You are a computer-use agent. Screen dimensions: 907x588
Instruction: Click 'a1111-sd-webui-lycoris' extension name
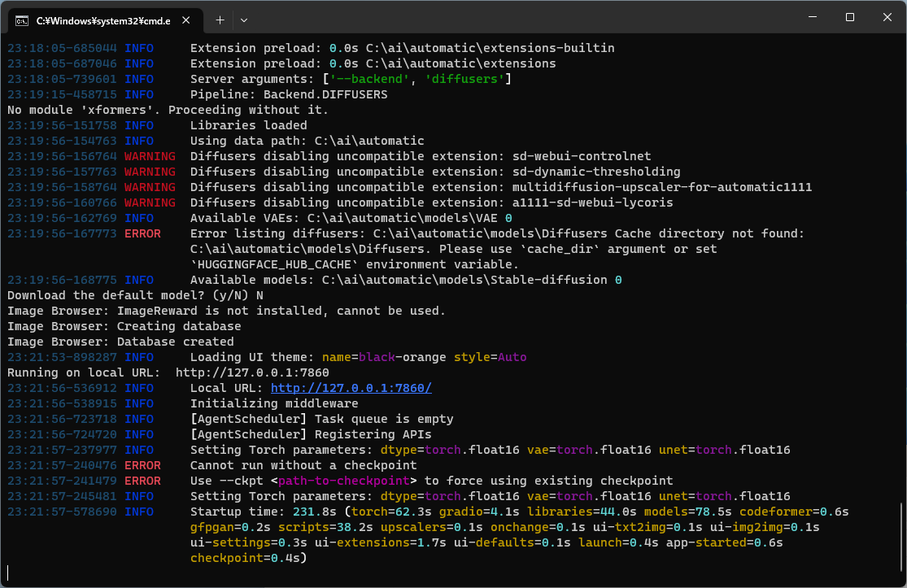tap(592, 203)
